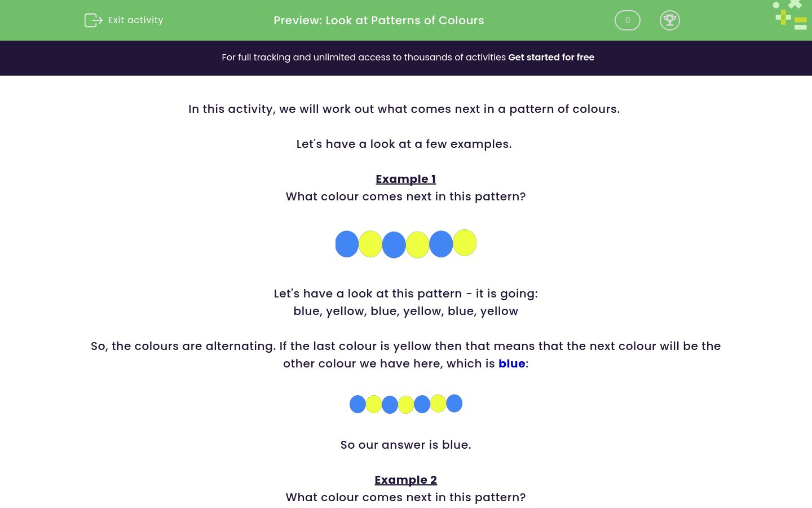Select the Example 1 heading
This screenshot has width=812, height=508.
click(x=405, y=179)
